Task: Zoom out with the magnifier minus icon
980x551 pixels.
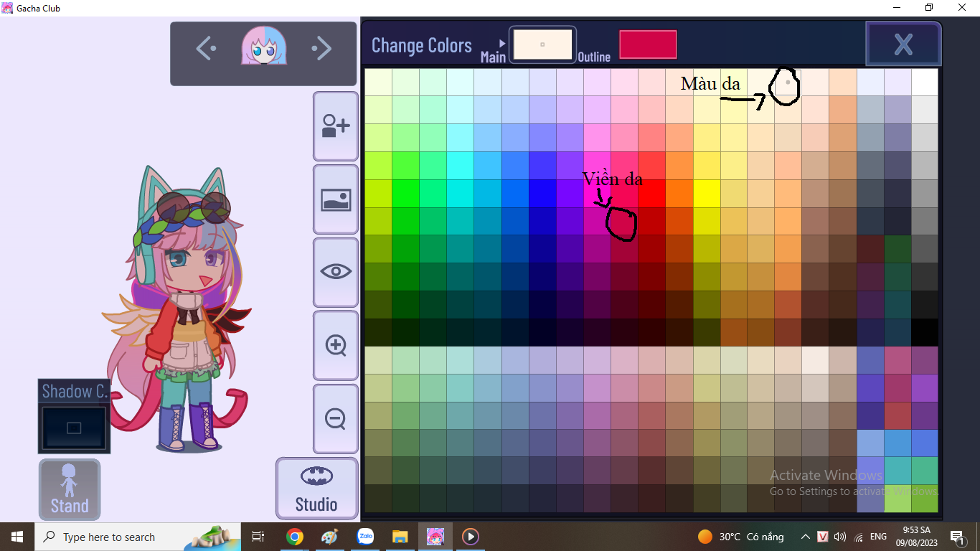Action: [x=335, y=418]
